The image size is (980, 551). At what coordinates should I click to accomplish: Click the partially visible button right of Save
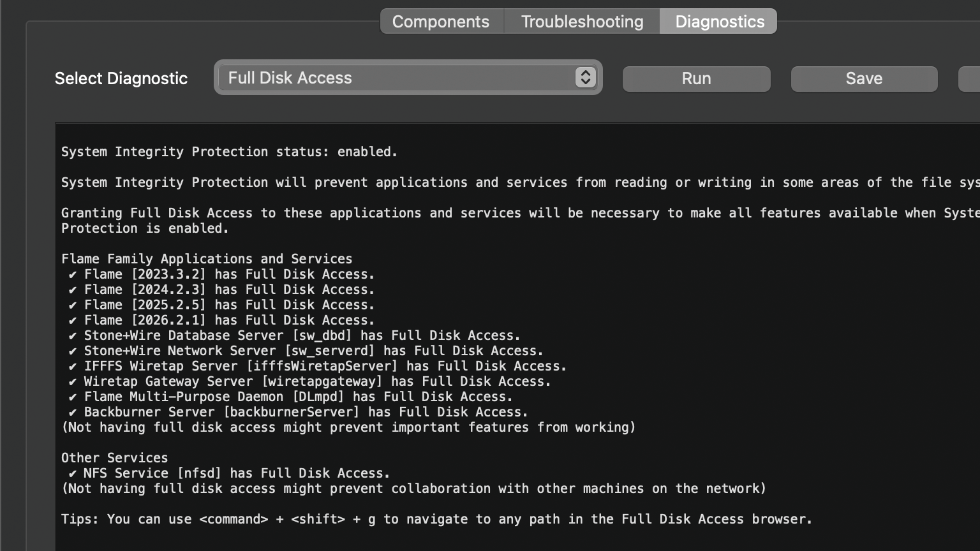point(970,78)
